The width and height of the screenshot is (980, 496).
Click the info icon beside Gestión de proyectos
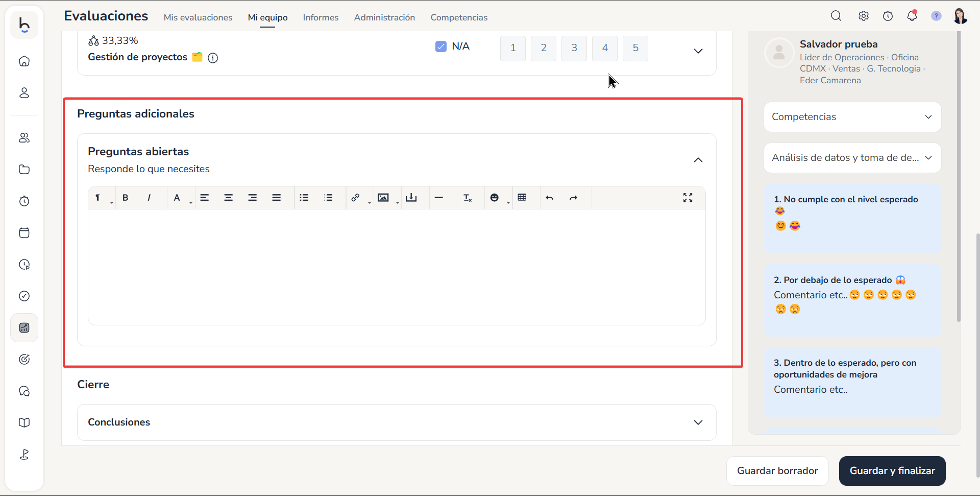tap(213, 58)
